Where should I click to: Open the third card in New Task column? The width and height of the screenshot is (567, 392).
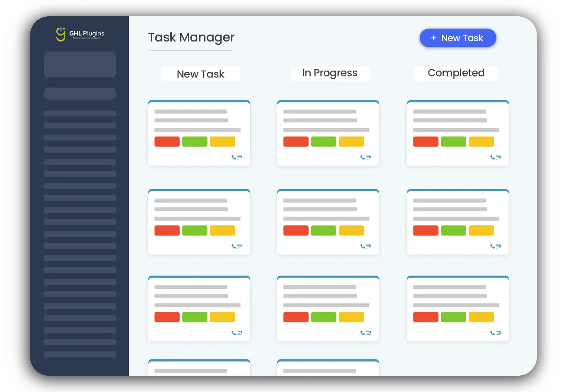point(199,309)
